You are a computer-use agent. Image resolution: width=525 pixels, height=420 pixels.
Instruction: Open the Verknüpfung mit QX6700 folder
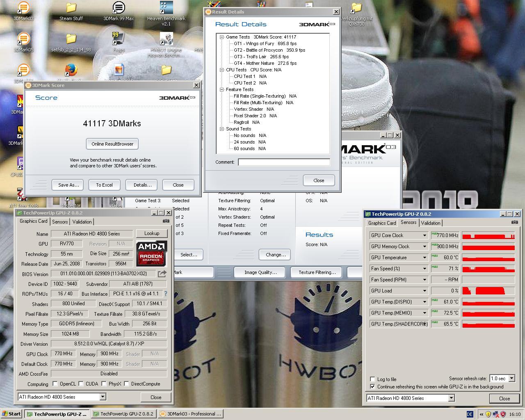(x=356, y=14)
